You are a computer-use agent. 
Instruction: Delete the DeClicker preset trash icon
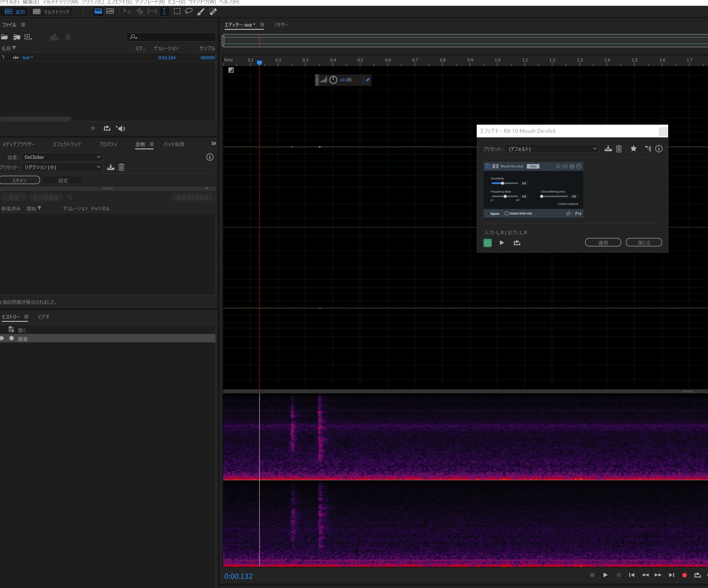coord(121,167)
